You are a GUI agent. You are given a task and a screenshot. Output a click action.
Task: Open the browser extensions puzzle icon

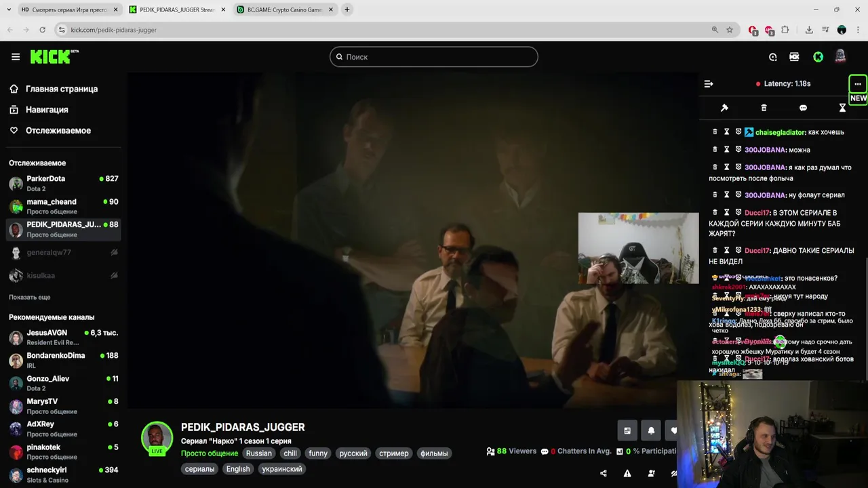[785, 30]
